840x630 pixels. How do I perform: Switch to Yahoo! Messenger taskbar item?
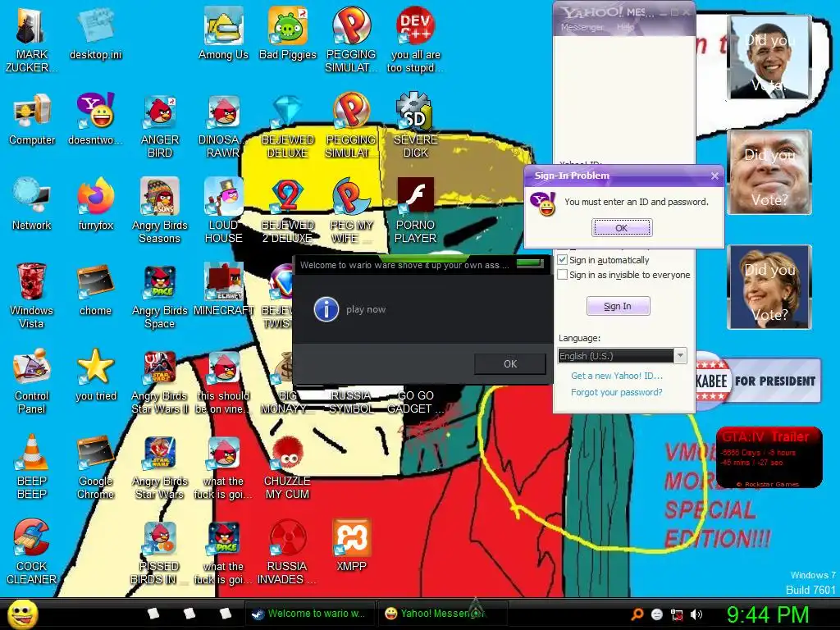pos(441,614)
